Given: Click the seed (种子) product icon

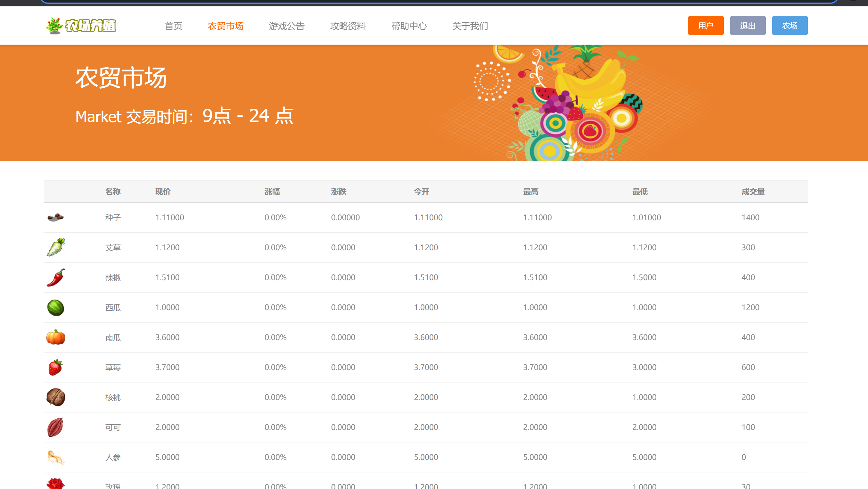Looking at the screenshot, I should (56, 217).
